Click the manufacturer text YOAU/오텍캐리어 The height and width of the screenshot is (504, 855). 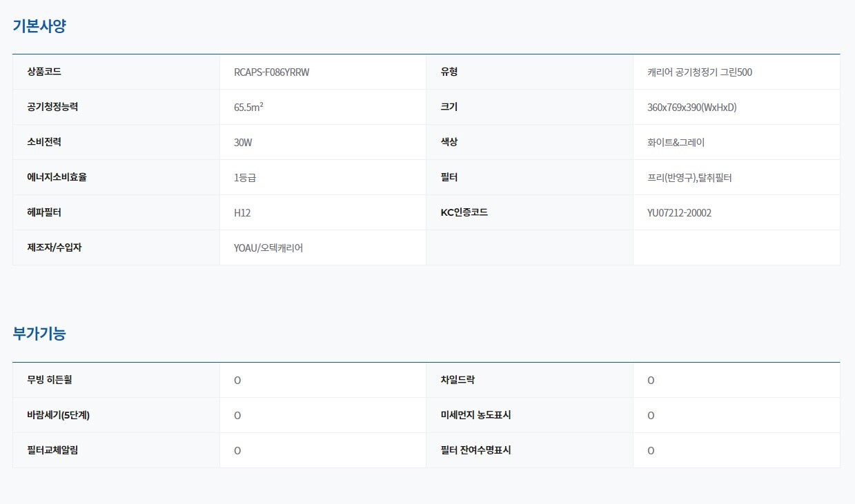coord(268,248)
